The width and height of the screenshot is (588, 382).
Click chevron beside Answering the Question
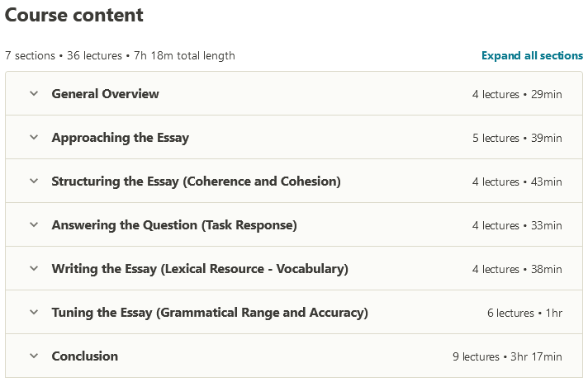[x=34, y=224]
